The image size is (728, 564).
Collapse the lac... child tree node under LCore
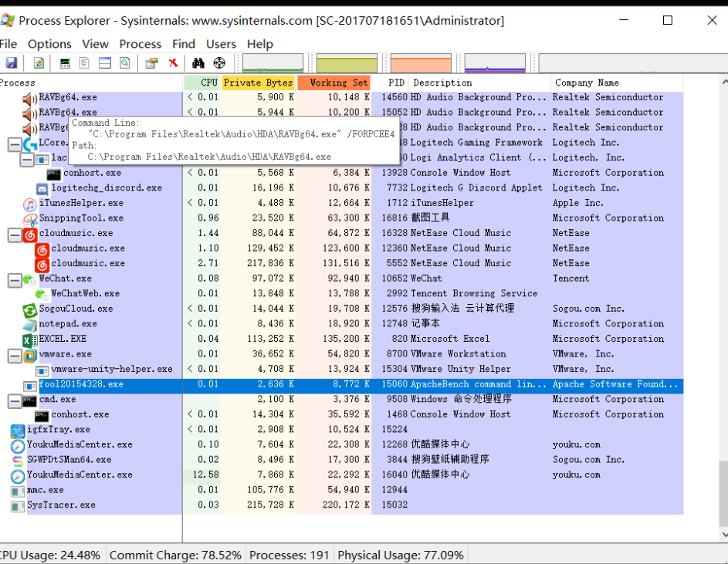(x=27, y=160)
